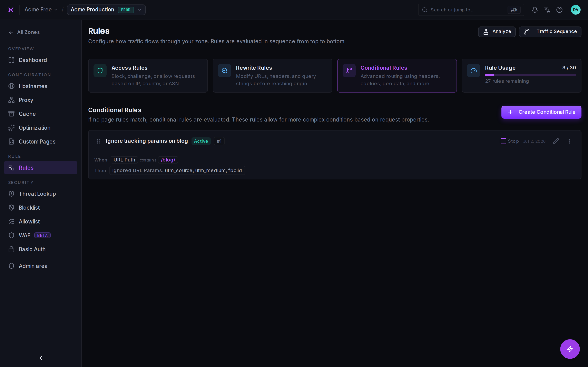
Task: Grab the rule's drag handle dots
Action: [x=98, y=141]
